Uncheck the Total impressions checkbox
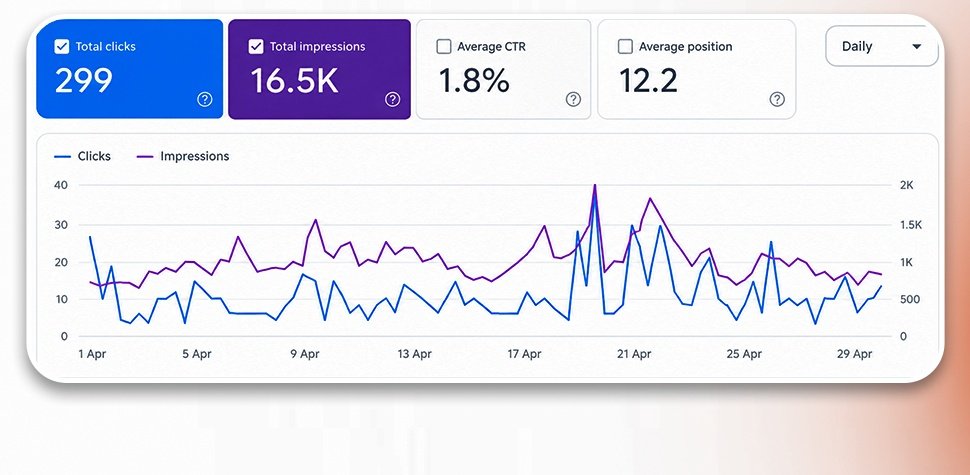970x475 pixels. pos(256,46)
